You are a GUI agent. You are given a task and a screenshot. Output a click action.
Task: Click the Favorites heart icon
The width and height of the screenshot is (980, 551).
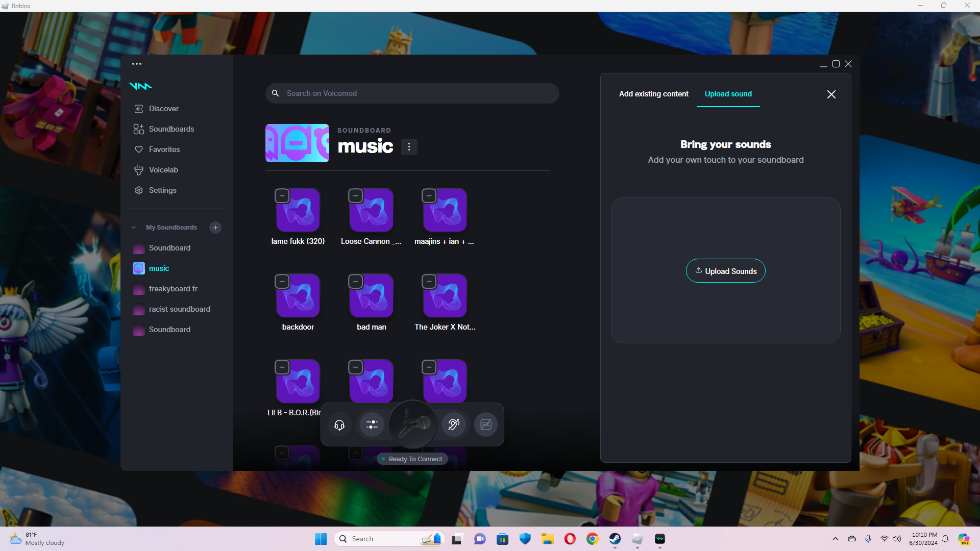tap(138, 149)
